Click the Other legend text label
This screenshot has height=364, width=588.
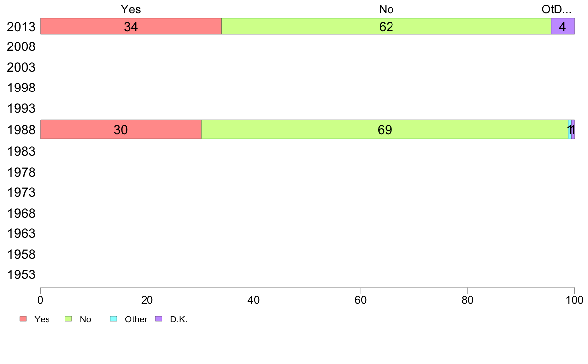coord(136,319)
